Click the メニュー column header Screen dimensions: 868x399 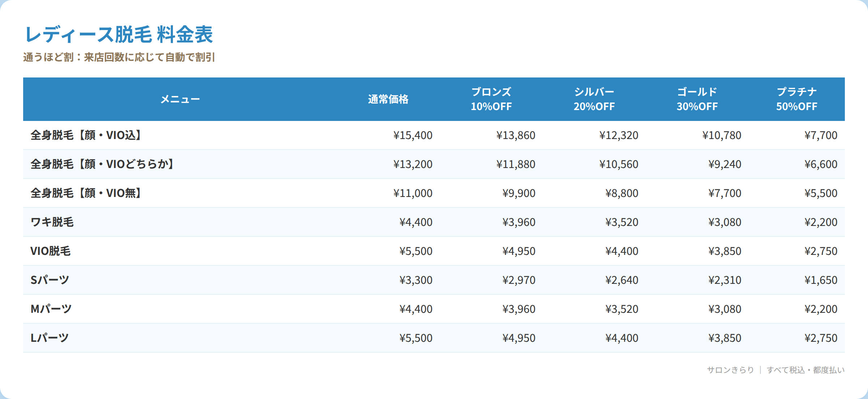180,99
